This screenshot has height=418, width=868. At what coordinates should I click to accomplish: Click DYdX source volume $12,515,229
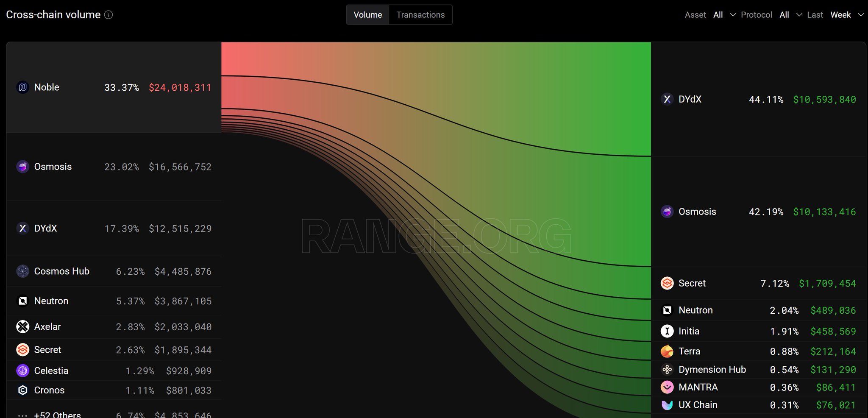tap(180, 229)
